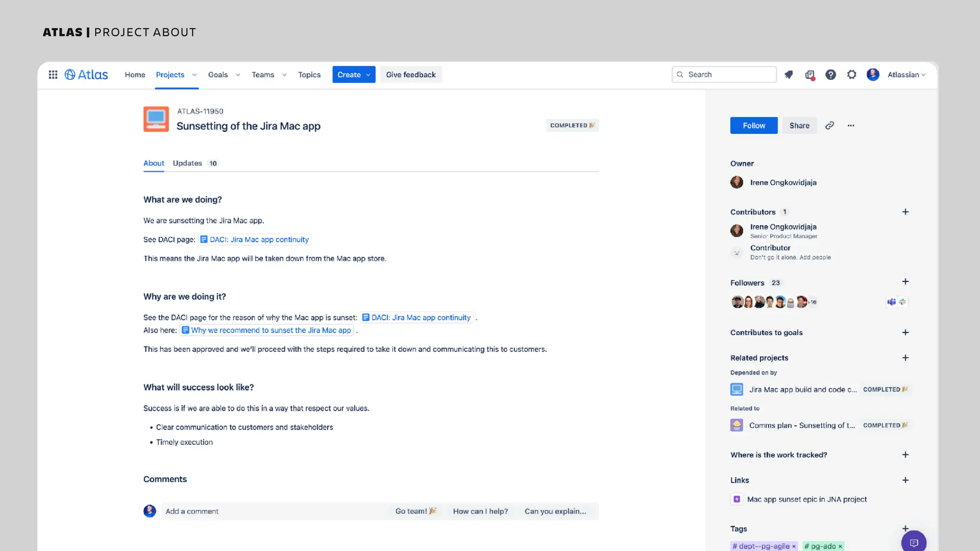Expand the Goals dropdown chevron
Screen dimensions: 980x551
[238, 75]
